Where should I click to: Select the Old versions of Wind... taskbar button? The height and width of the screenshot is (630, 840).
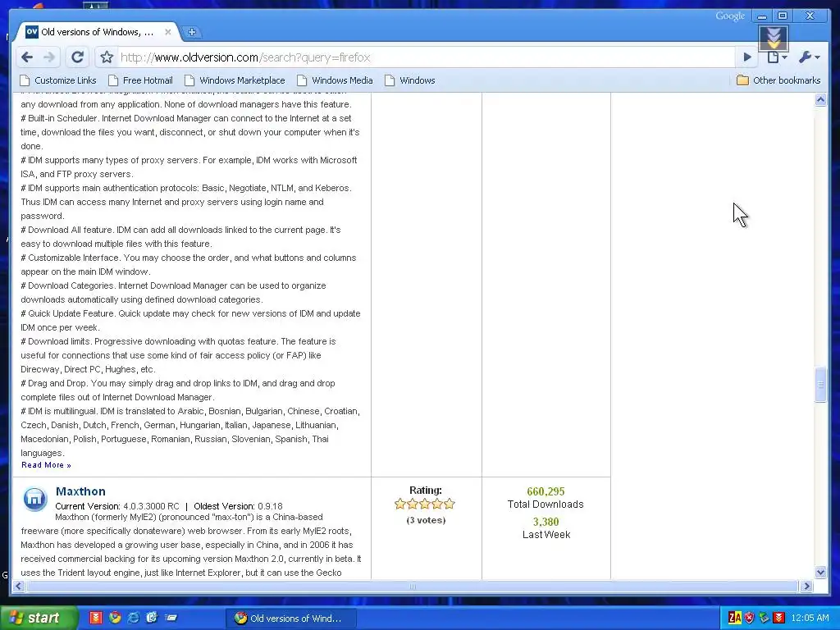292,619
